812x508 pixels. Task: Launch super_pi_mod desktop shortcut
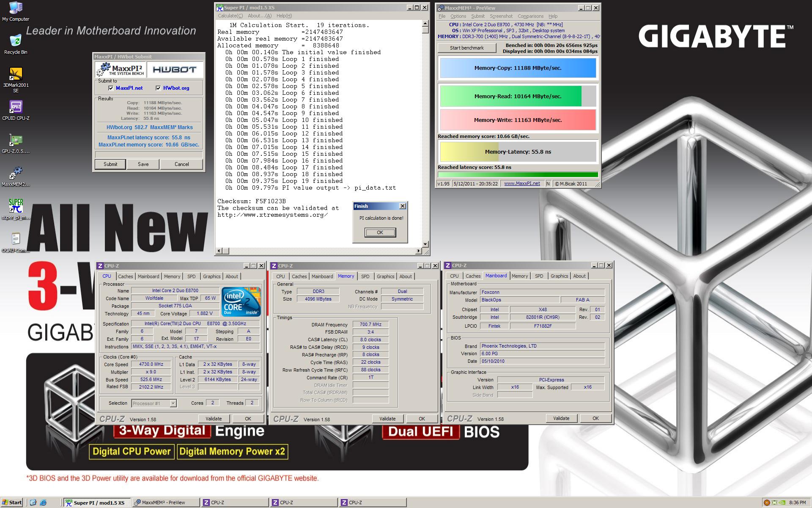point(16,210)
